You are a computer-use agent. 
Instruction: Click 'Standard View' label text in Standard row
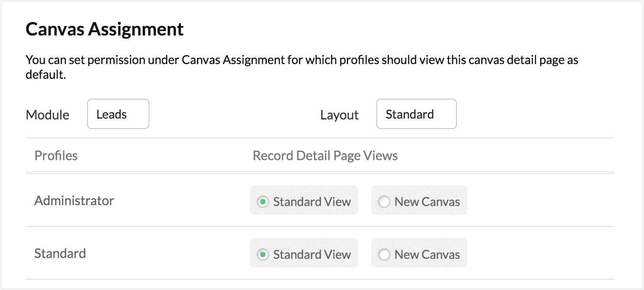click(312, 255)
